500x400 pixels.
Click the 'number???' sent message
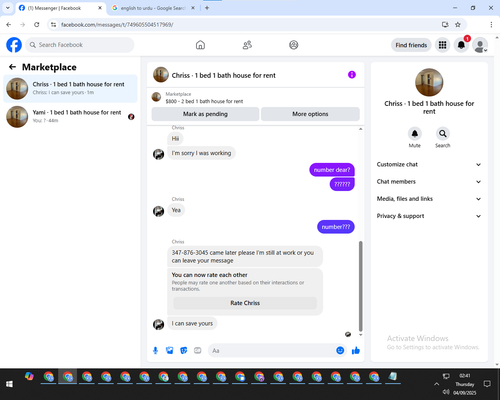336,227
